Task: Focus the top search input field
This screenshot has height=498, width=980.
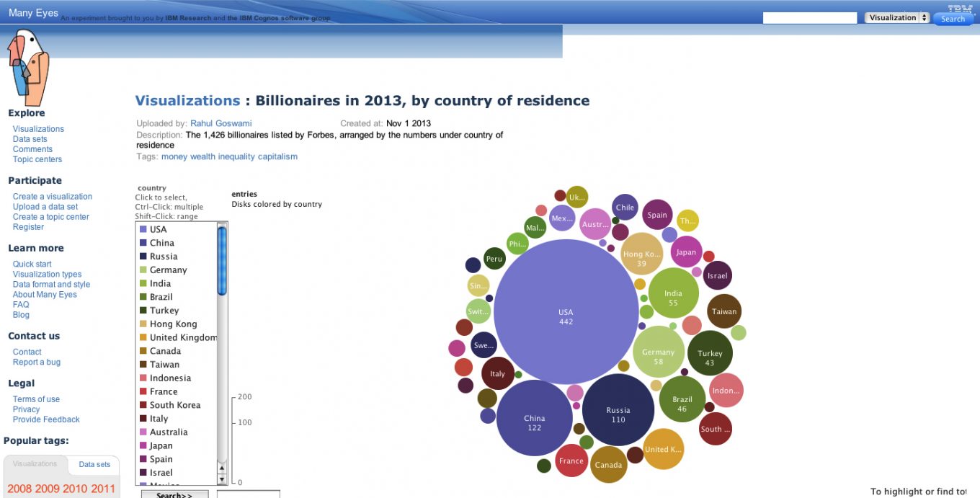Action: click(x=809, y=18)
